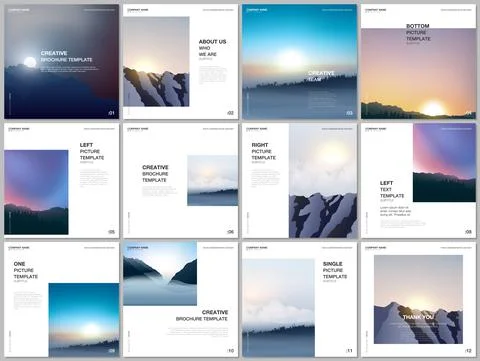Click COMPANY NAME header on the ABOUT US page
This screenshot has width=480, height=361.
point(138,10)
